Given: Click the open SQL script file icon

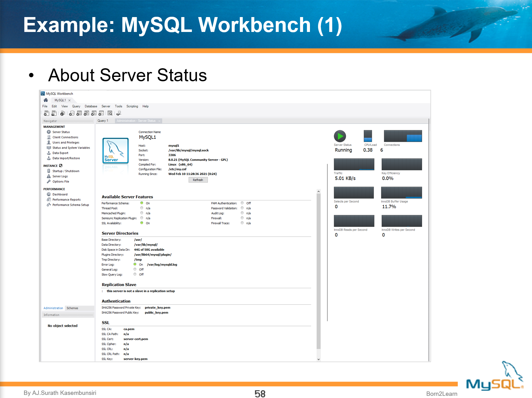Looking at the screenshot, I should point(54,113).
